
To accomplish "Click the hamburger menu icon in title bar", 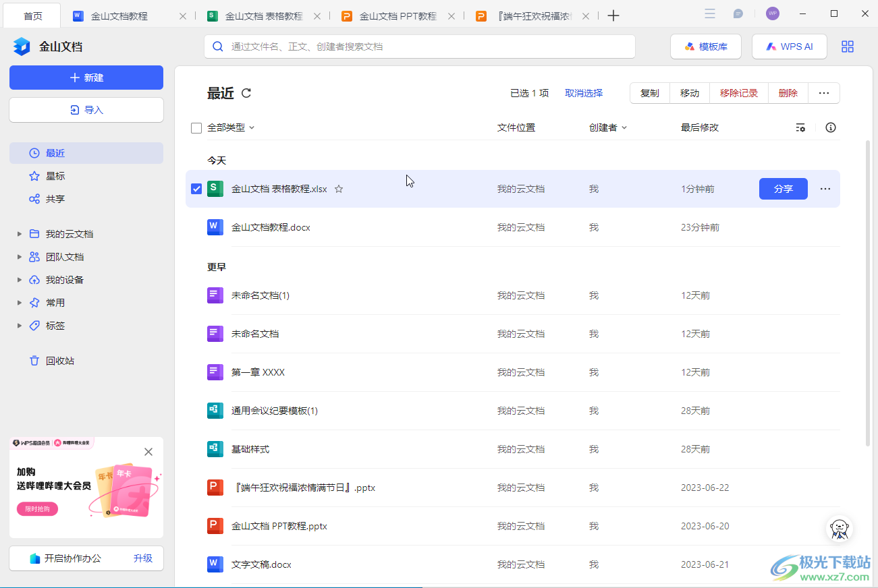I will coord(710,14).
